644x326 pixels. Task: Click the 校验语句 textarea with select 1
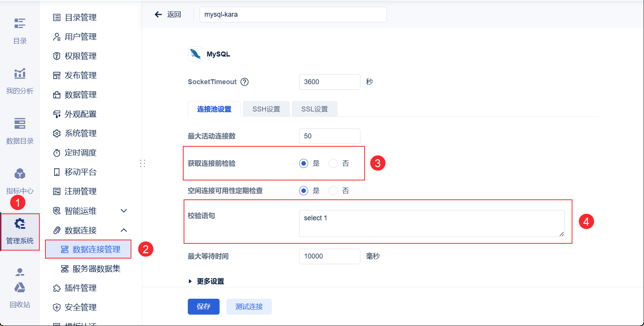tap(432, 224)
